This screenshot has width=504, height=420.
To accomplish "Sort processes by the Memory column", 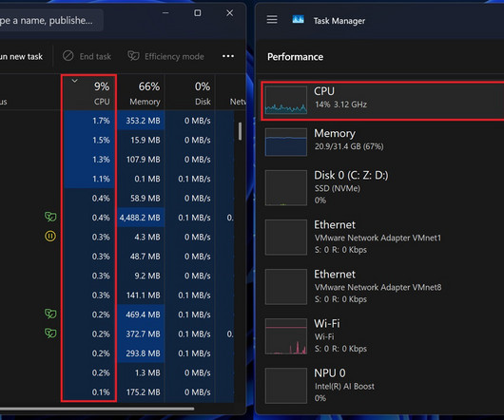I will (x=141, y=92).
